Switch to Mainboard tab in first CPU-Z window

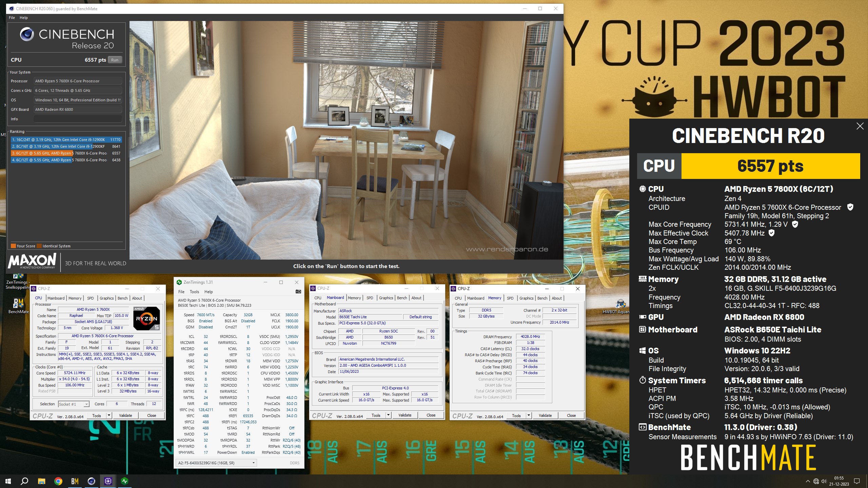coord(56,298)
